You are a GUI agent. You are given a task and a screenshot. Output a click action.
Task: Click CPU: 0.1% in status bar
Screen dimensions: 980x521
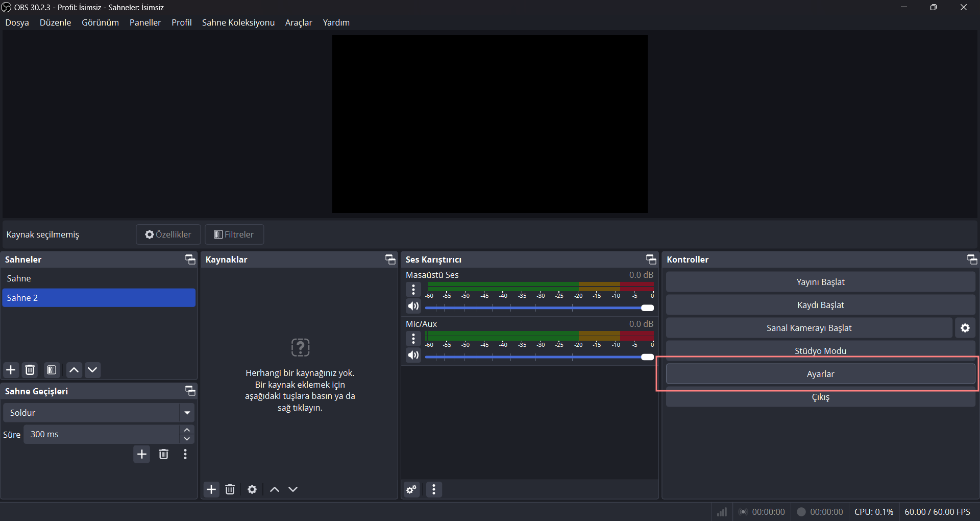(x=874, y=512)
